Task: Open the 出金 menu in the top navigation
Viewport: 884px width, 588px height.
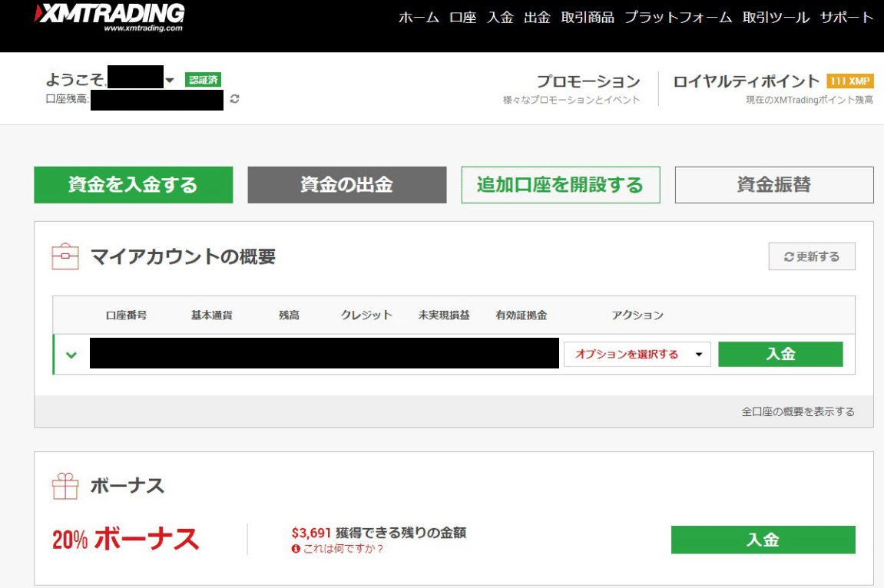Action: [x=537, y=18]
